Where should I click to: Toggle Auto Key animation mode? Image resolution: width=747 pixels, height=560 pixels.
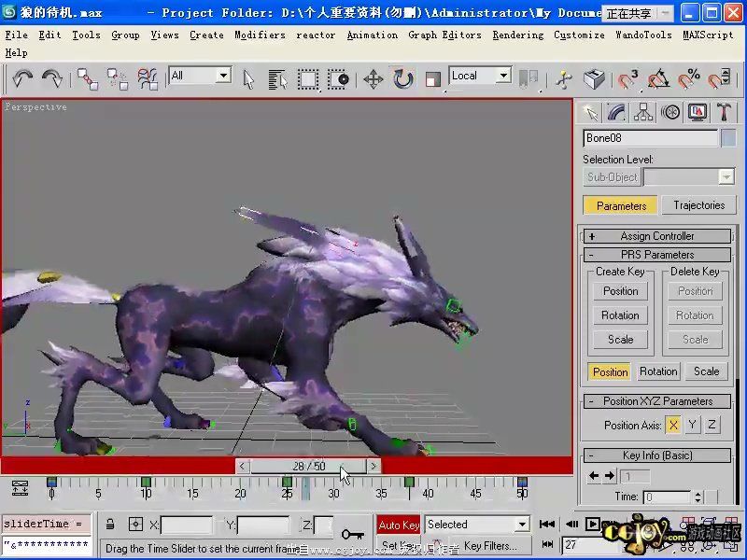point(399,525)
